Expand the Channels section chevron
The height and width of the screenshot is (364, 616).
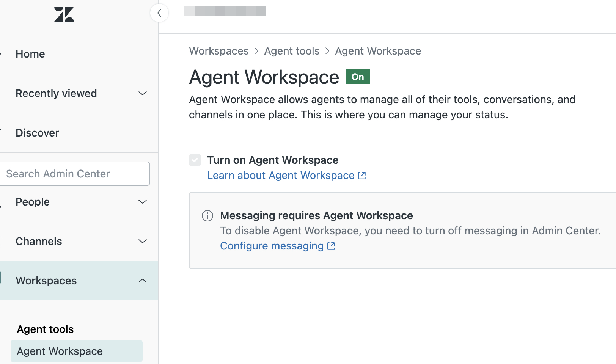pos(143,241)
